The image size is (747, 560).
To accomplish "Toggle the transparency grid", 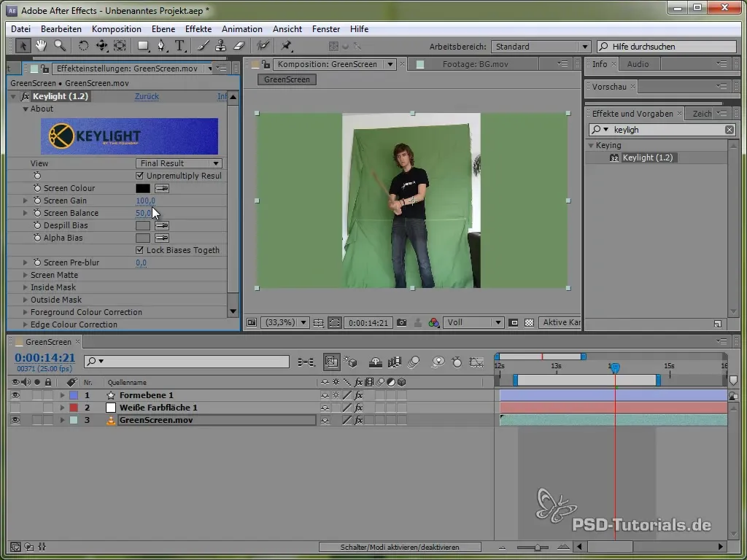I will (x=529, y=323).
